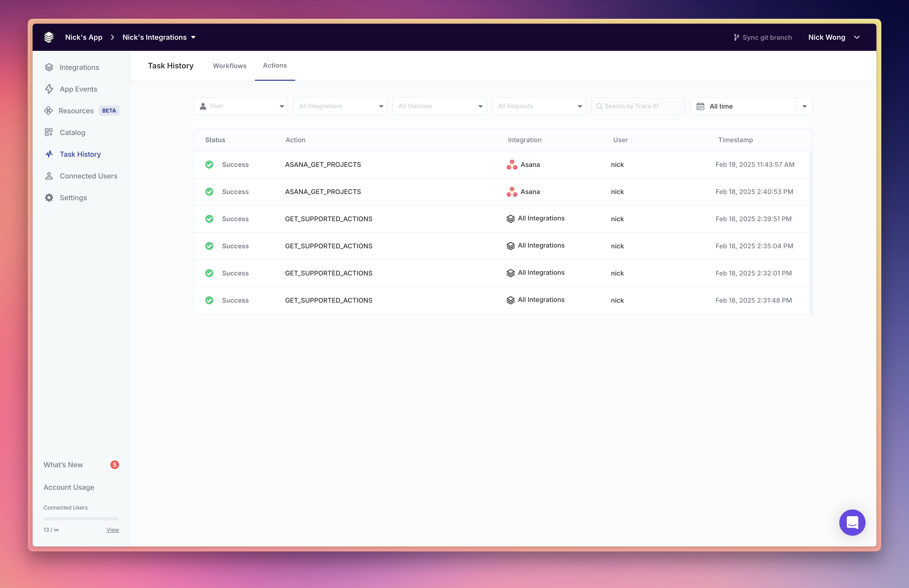Click the success checkmark on 2:31:48 PM row

coord(209,300)
